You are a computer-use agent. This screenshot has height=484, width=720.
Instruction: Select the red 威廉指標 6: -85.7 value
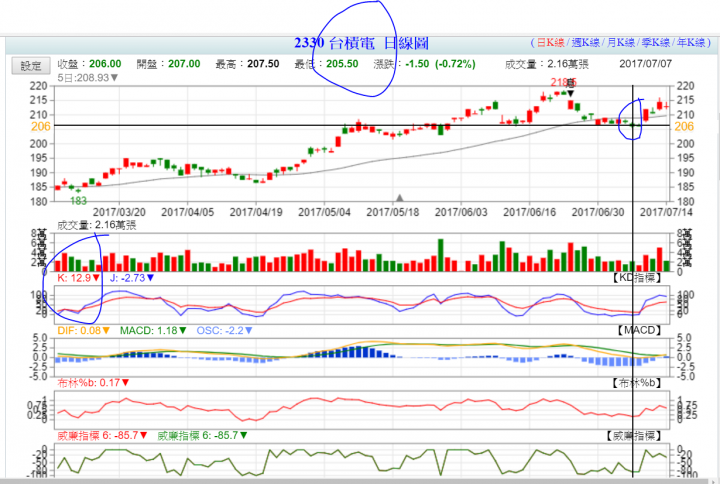(x=102, y=435)
